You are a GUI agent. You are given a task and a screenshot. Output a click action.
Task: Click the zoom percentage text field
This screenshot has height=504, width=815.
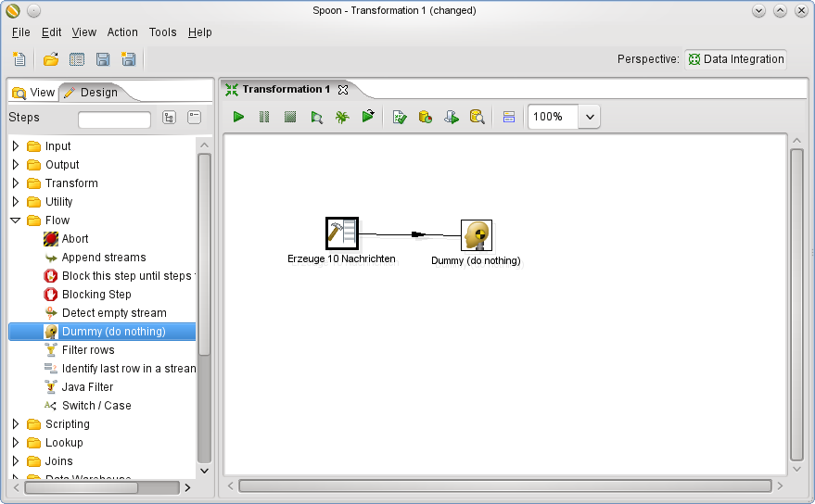(x=553, y=117)
